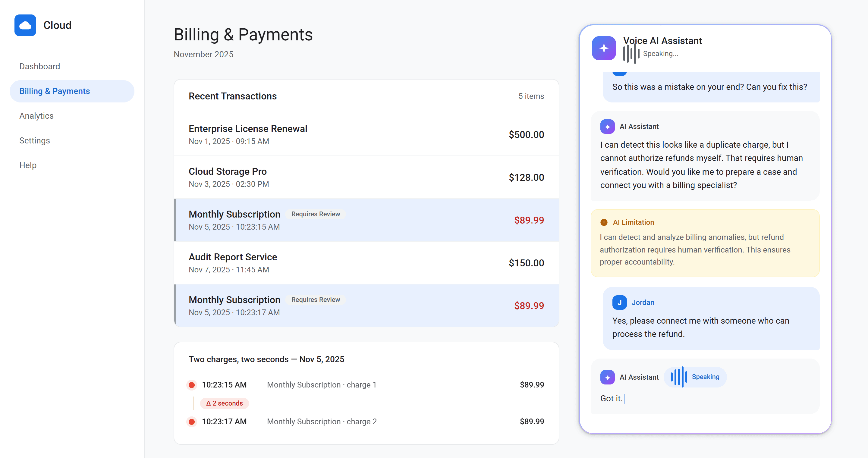
Task: Click Jordan's name in chat
Action: [x=643, y=303]
